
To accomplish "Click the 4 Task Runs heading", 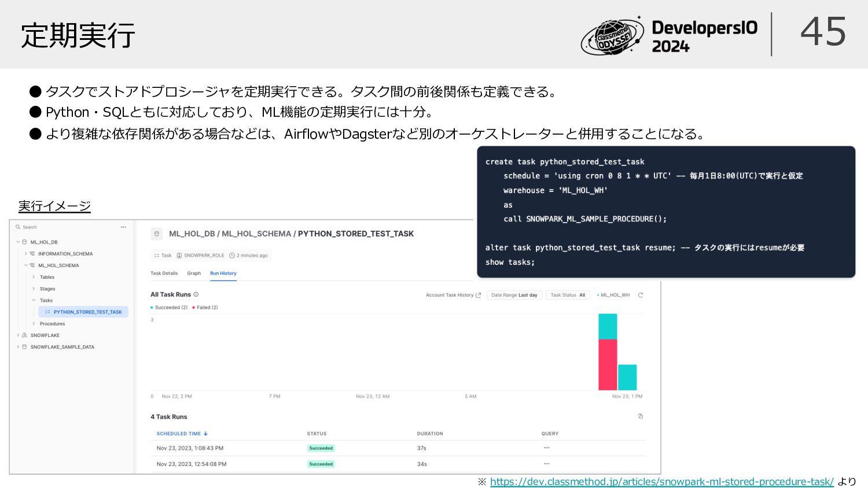I will (x=169, y=417).
